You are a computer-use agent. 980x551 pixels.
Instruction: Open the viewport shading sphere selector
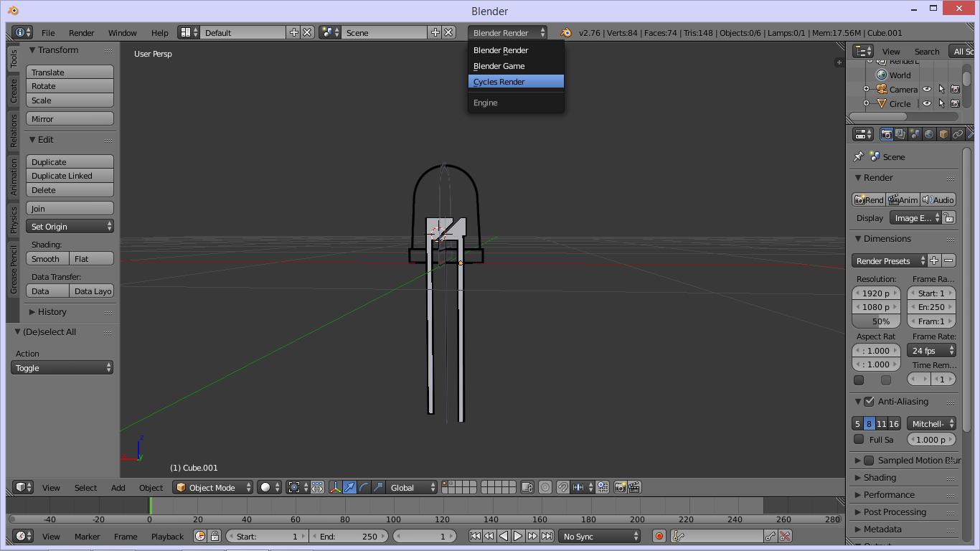click(270, 487)
